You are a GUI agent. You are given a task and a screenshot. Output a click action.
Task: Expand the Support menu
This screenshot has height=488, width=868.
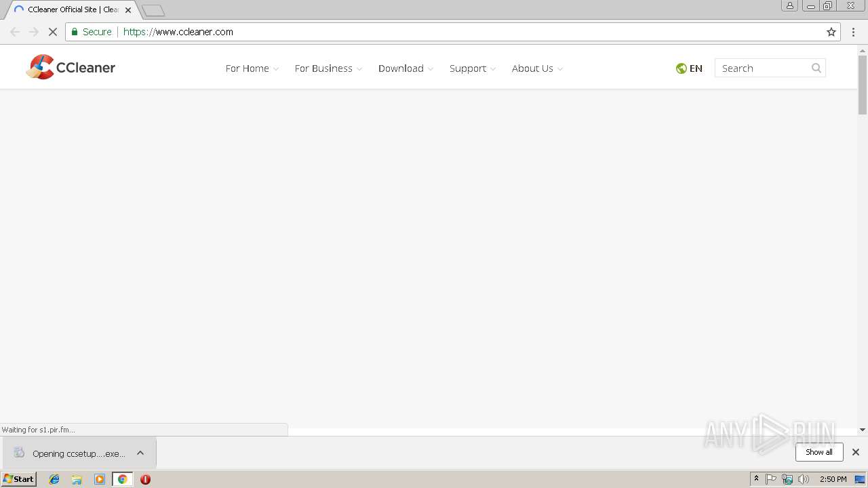tap(473, 68)
